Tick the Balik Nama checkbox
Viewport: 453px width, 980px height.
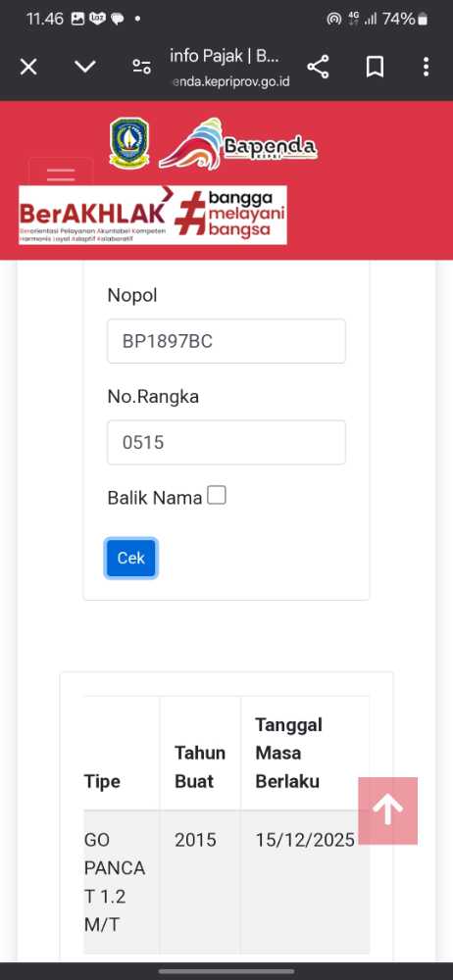(x=217, y=496)
